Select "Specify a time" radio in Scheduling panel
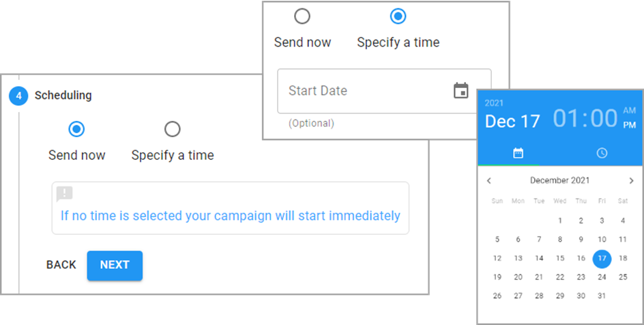The height and width of the screenshot is (325, 644). (x=173, y=130)
